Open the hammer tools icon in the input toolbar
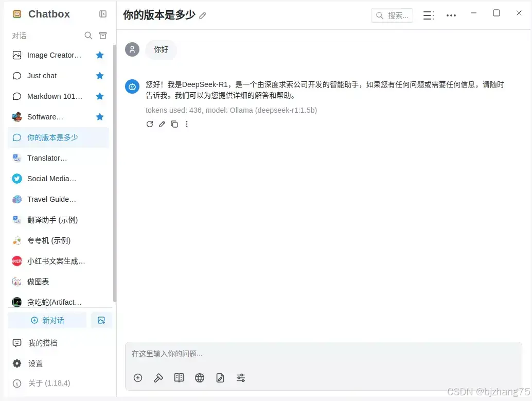The height and width of the screenshot is (401, 532). pos(158,378)
